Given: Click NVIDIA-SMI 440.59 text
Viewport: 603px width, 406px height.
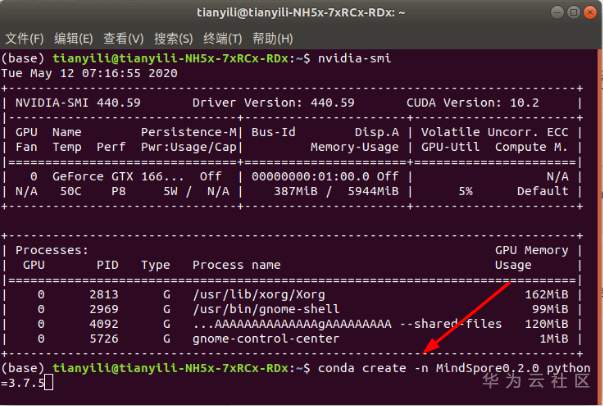Looking at the screenshot, I should click(78, 103).
